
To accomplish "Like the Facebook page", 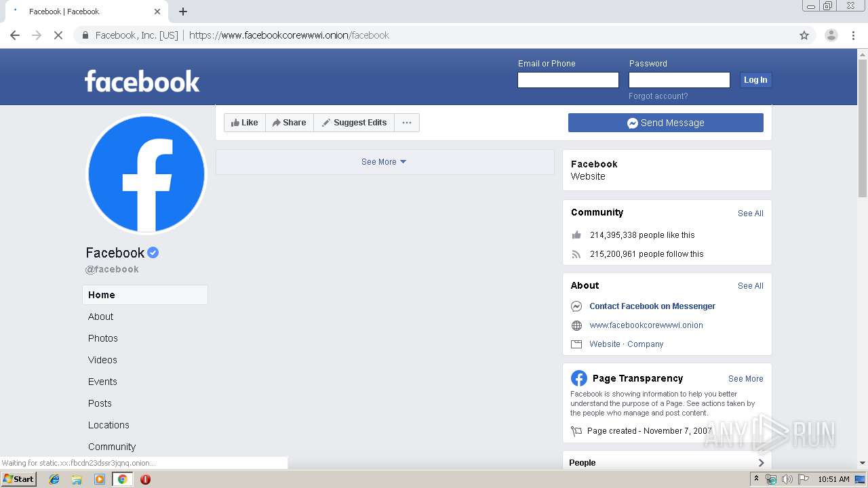I will point(245,123).
